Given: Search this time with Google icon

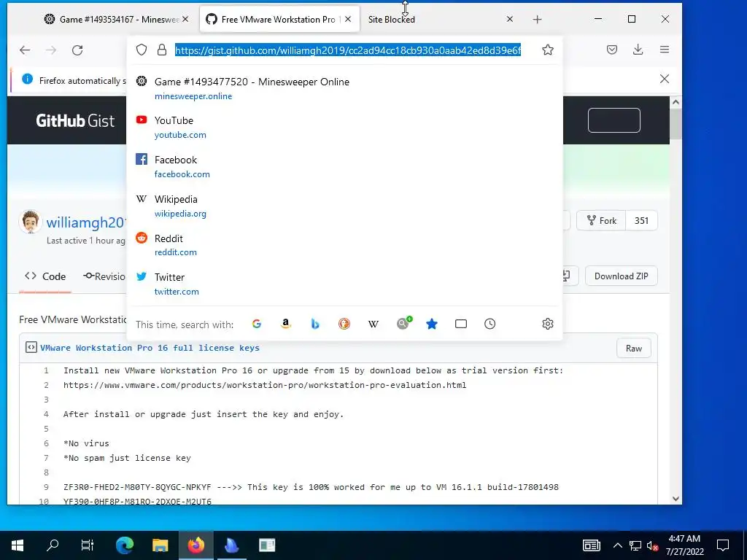Looking at the screenshot, I should coord(257,324).
